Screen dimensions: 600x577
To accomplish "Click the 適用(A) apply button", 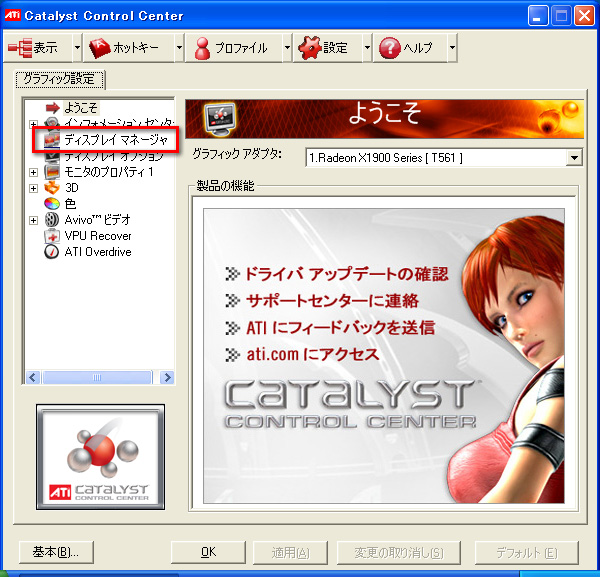I will click(x=290, y=552).
